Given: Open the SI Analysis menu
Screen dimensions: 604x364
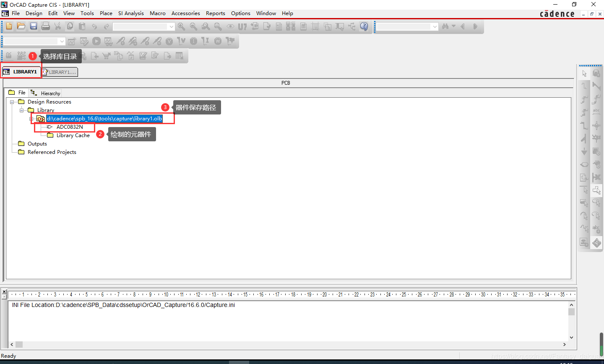Looking at the screenshot, I should 131,13.
